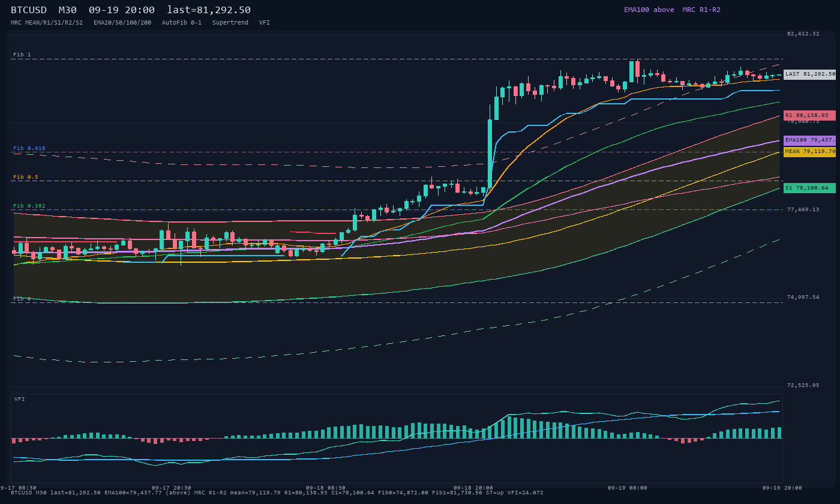Click the 09-19 20:00 header timestamp

[x=121, y=10]
